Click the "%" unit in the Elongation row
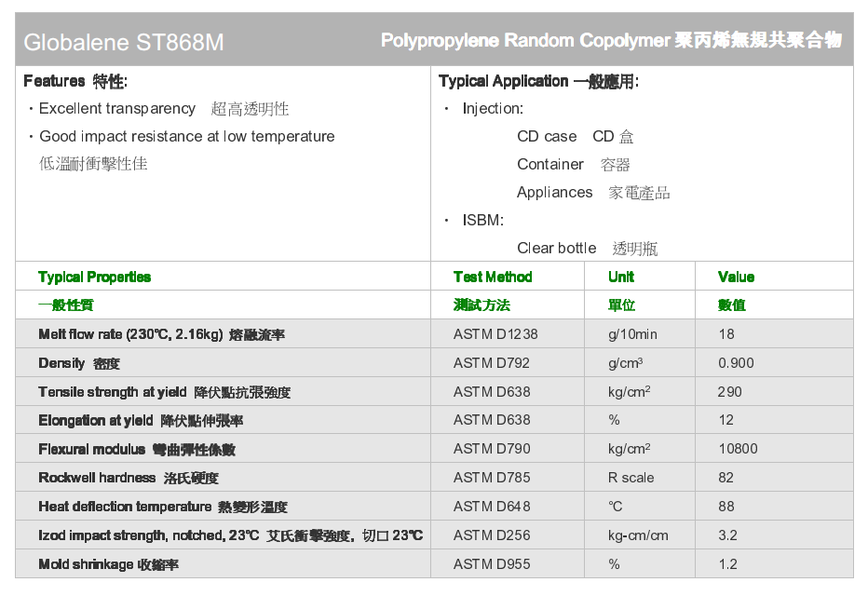Image resolution: width=868 pixels, height=596 pixels. tap(614, 420)
